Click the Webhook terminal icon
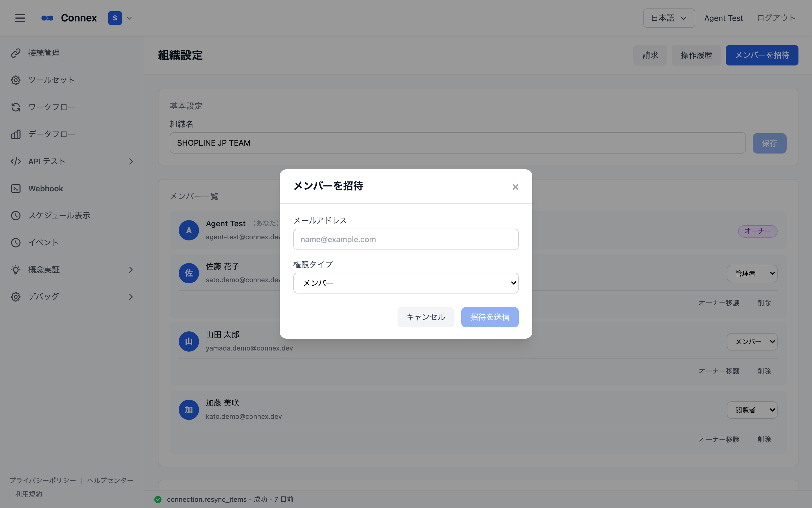The image size is (812, 508). coord(16,189)
